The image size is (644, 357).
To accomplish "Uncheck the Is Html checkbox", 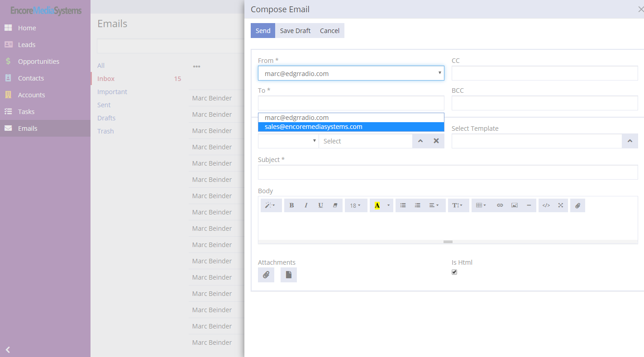I will pos(454,272).
